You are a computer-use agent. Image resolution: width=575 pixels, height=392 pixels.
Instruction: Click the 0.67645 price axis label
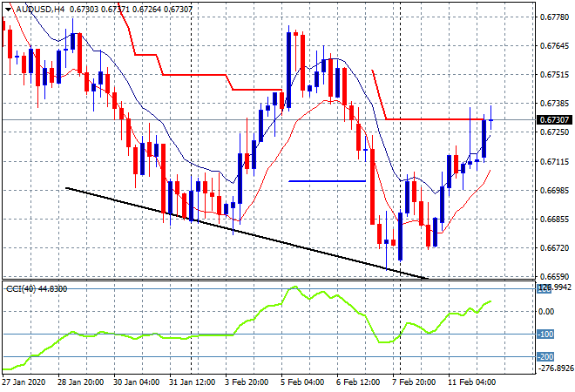[554, 46]
